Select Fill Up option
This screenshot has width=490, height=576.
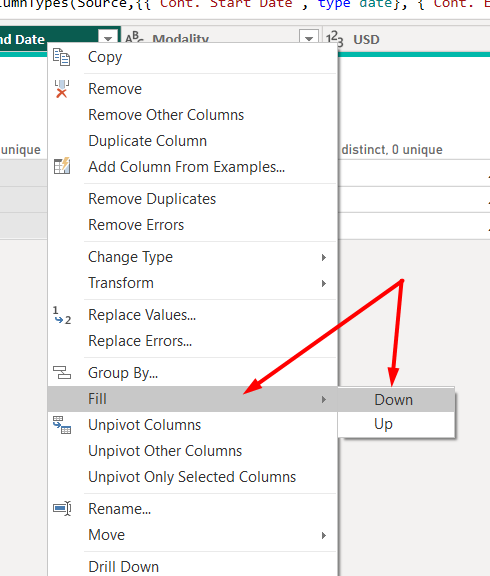396,424
